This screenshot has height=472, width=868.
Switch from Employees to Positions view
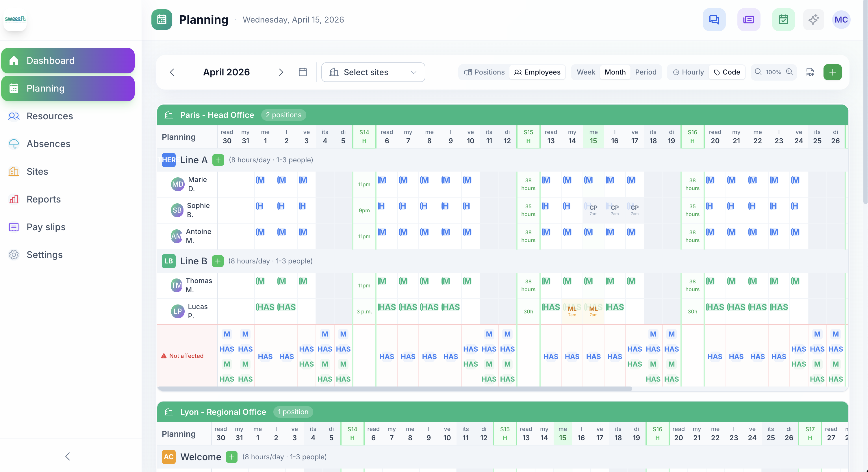[x=484, y=72]
